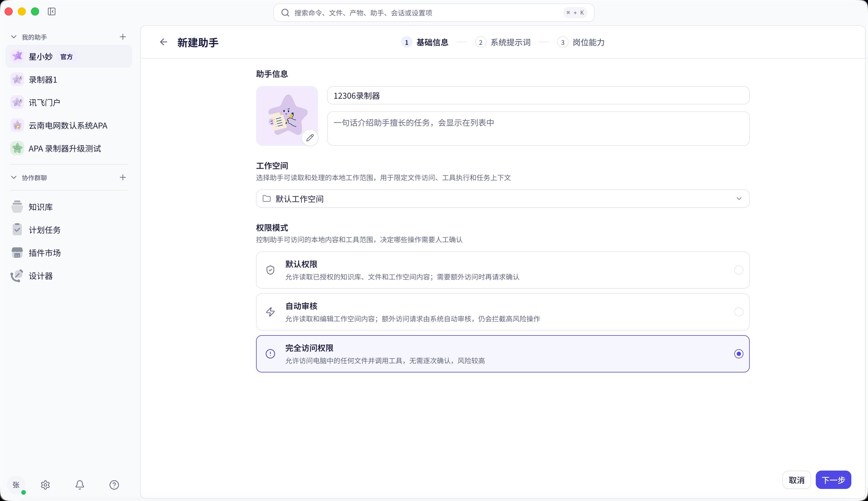The width and height of the screenshot is (868, 501).
Task: Select the 星小妙 official assistant
Action: click(69, 57)
